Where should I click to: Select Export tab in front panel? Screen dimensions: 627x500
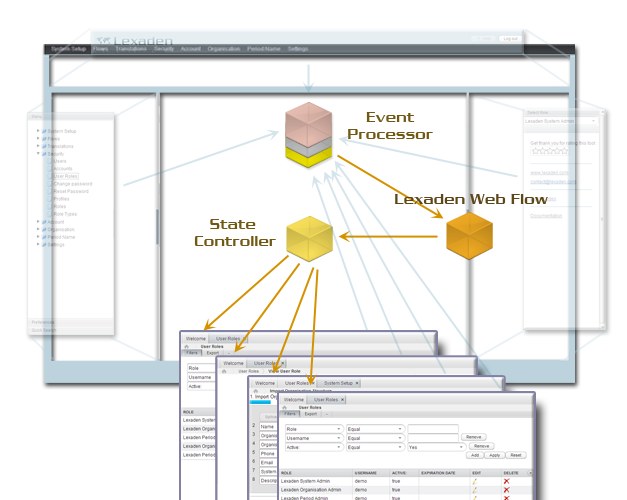click(311, 414)
